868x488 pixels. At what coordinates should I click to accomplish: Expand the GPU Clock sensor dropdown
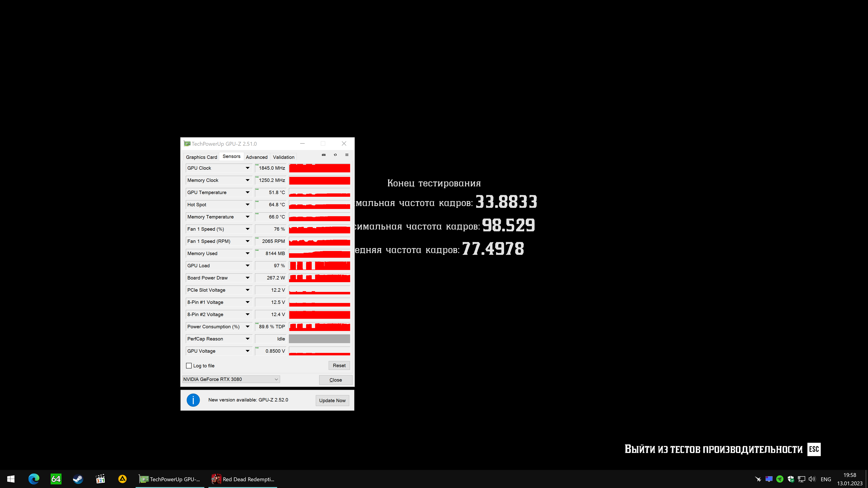click(247, 168)
